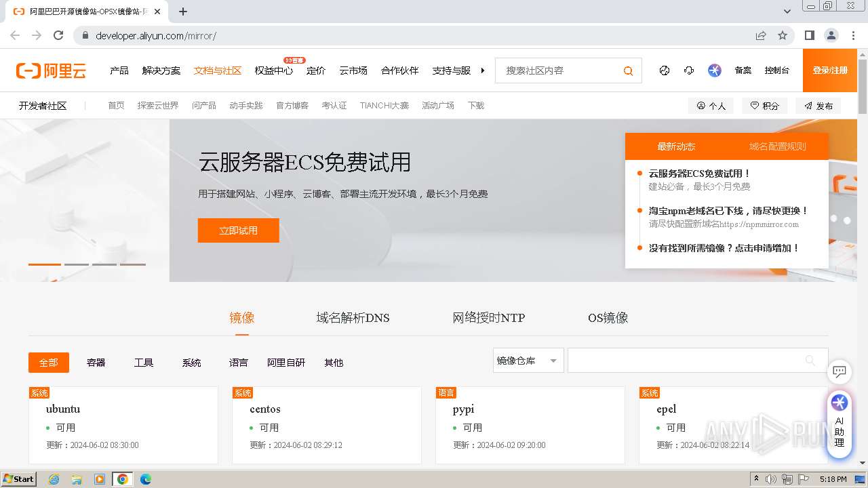Click the headset support icon

coord(689,70)
